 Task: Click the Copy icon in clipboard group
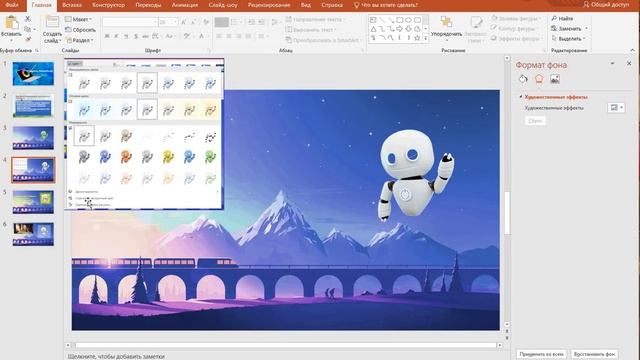point(27,29)
